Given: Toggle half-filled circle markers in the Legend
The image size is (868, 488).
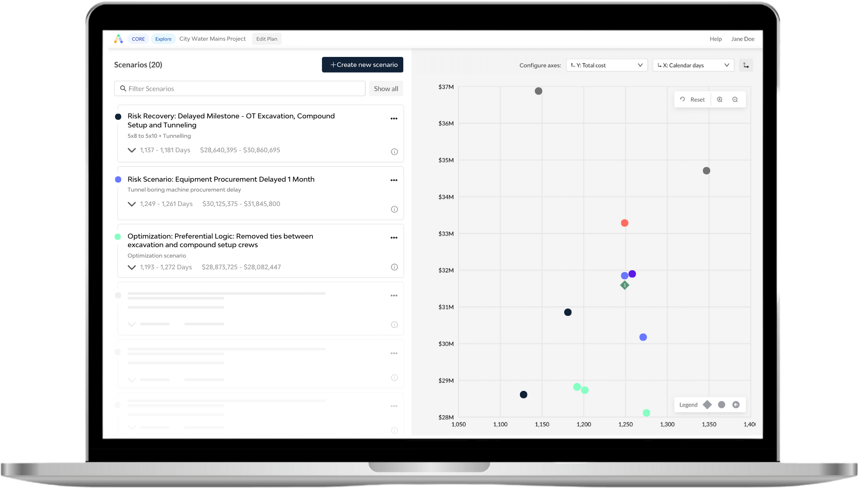Looking at the screenshot, I should pyautogui.click(x=736, y=404).
